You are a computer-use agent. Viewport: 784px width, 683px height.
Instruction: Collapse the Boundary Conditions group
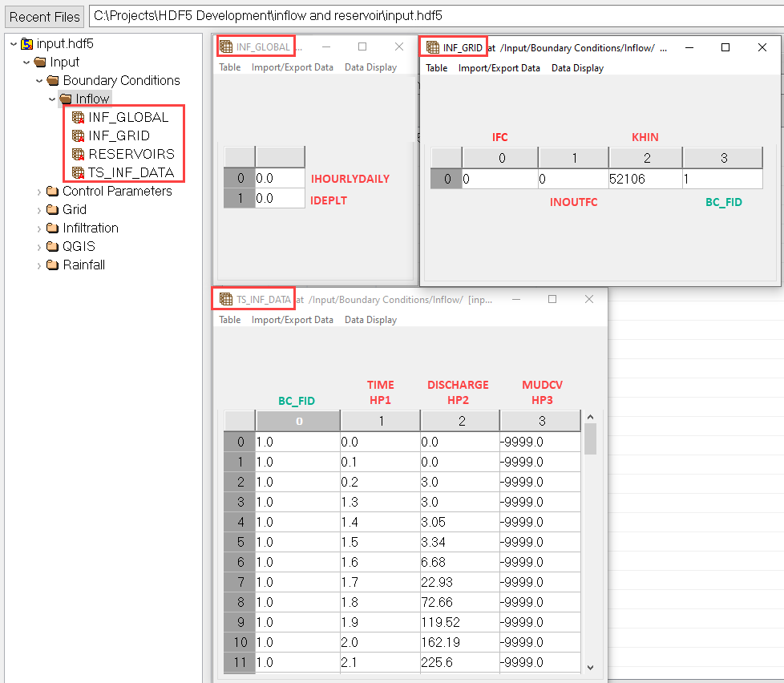pos(39,81)
